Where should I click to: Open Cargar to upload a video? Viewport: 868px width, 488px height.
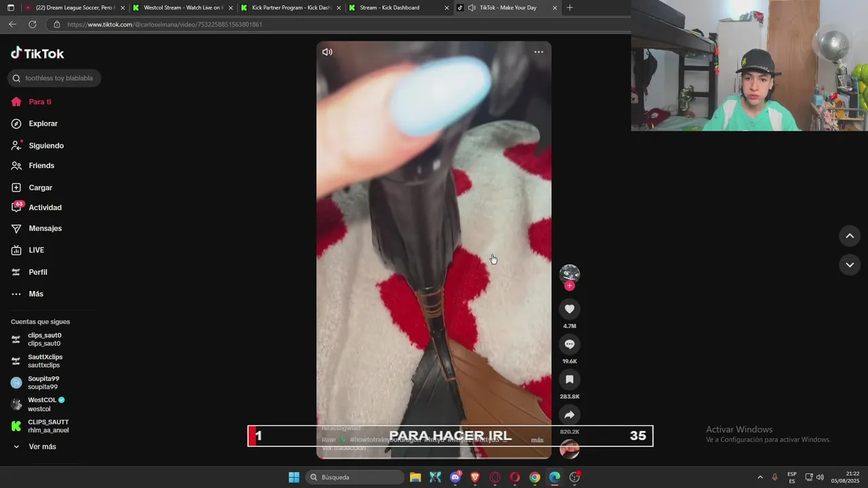point(32,188)
